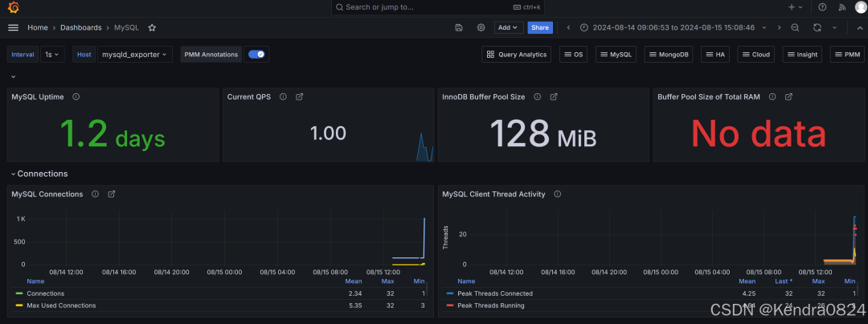Toggle the PMM Annotations switch
Viewport: 868px width, 324px height.
pyautogui.click(x=256, y=55)
